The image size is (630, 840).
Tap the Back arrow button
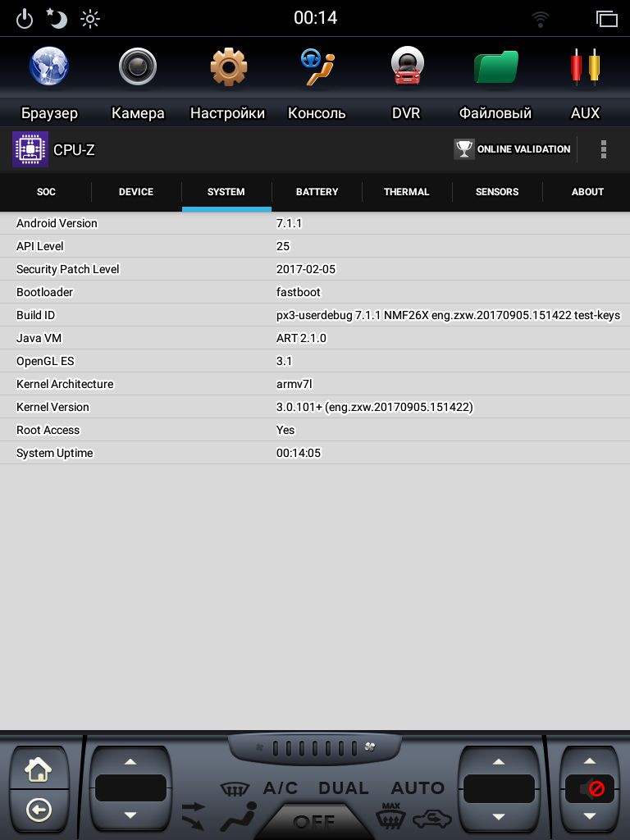[x=39, y=810]
